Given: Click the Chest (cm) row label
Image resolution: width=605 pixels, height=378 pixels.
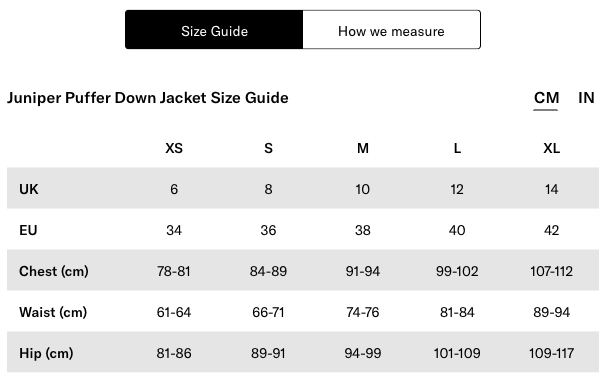Looking at the screenshot, I should pyautogui.click(x=54, y=272).
